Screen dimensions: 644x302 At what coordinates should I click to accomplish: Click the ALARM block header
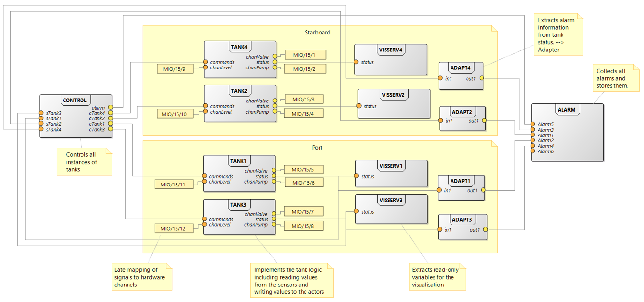566,110
